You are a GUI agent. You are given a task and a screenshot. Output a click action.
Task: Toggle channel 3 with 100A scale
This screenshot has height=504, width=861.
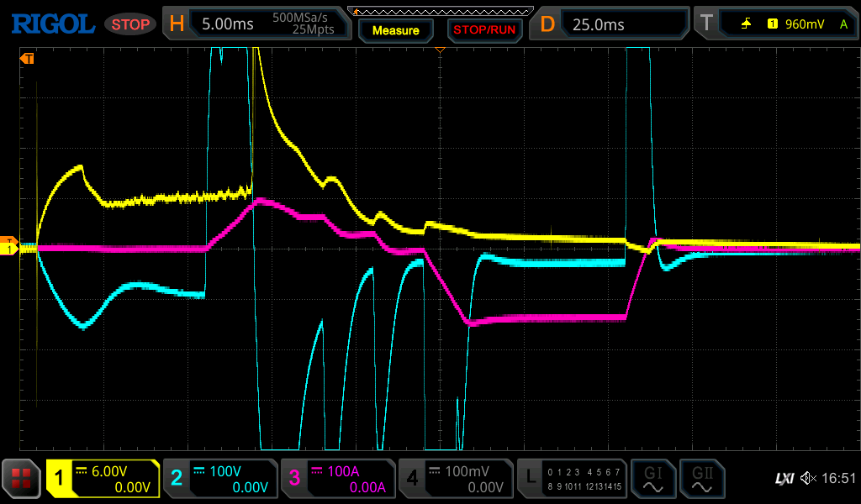[x=337, y=479]
